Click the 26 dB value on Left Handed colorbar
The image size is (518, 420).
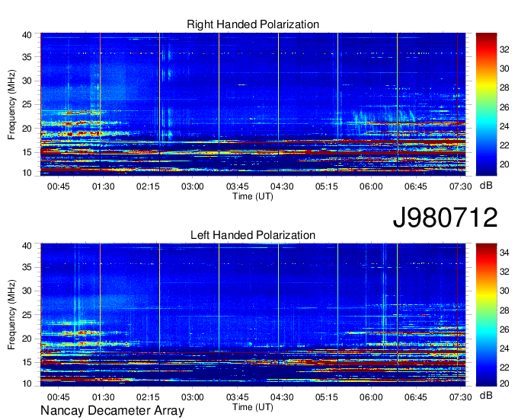tap(504, 329)
